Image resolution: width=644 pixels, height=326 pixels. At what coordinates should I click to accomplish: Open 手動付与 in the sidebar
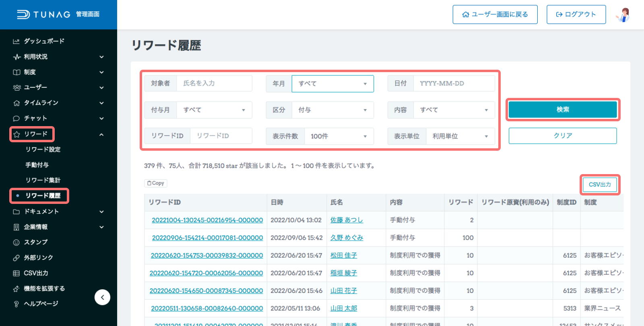(x=37, y=165)
